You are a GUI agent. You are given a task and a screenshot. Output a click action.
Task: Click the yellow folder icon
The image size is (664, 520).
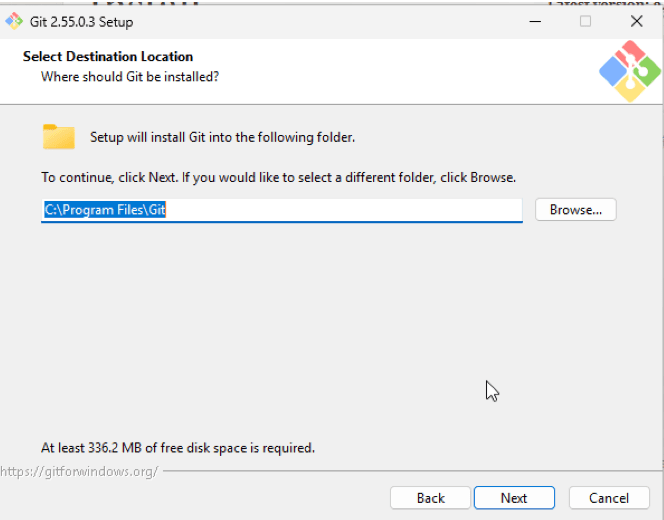point(59,137)
